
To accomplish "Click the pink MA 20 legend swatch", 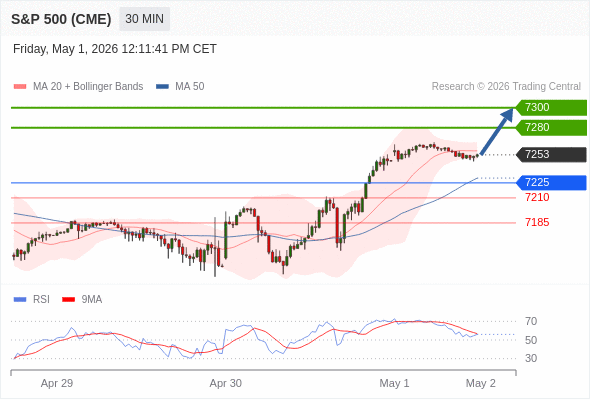I will [x=20, y=87].
